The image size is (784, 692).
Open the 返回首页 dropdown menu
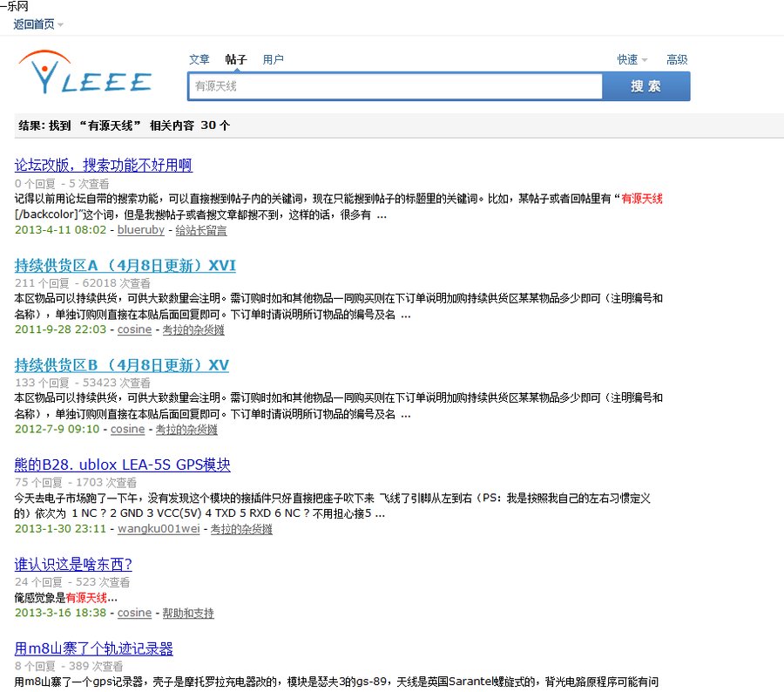(31, 25)
